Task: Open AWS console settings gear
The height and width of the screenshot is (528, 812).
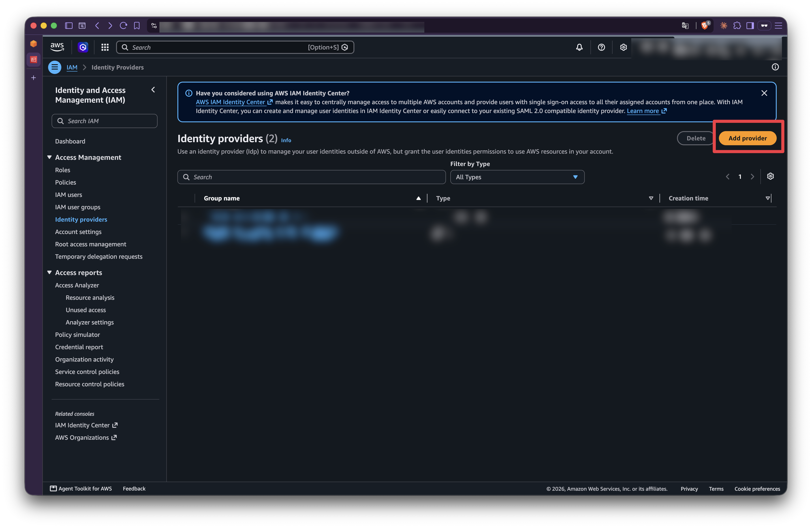Action: 623,47
